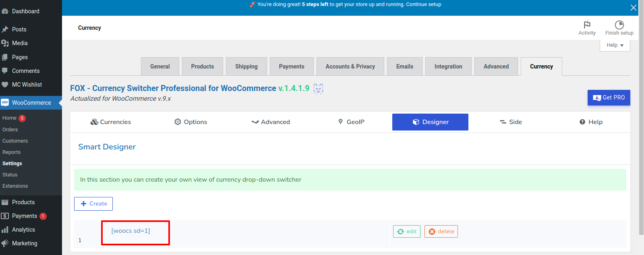Open the Options plugin tab
644x255 pixels.
[191, 122]
